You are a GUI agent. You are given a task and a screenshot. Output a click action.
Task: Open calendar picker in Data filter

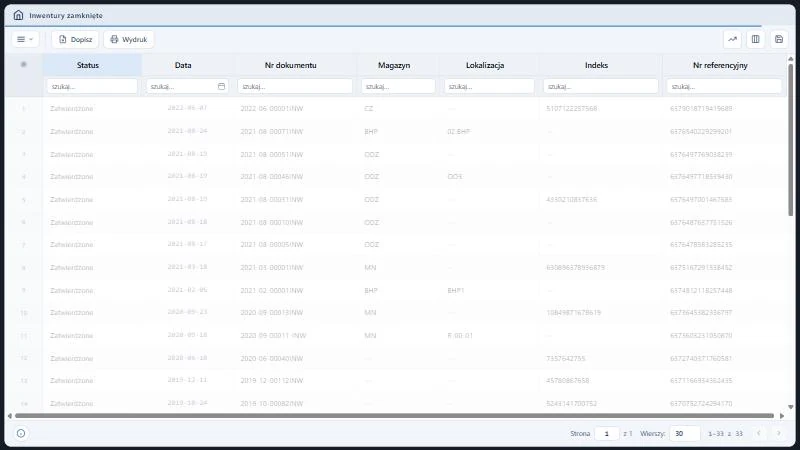221,87
